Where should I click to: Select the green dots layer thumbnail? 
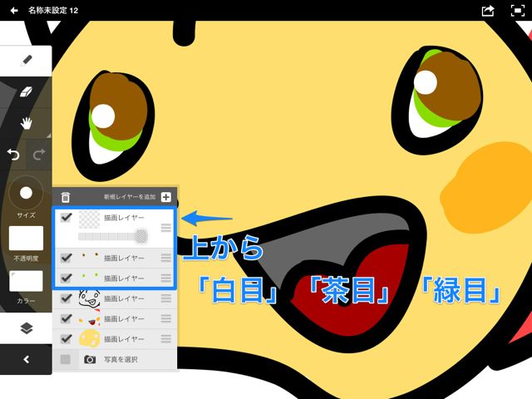90,278
